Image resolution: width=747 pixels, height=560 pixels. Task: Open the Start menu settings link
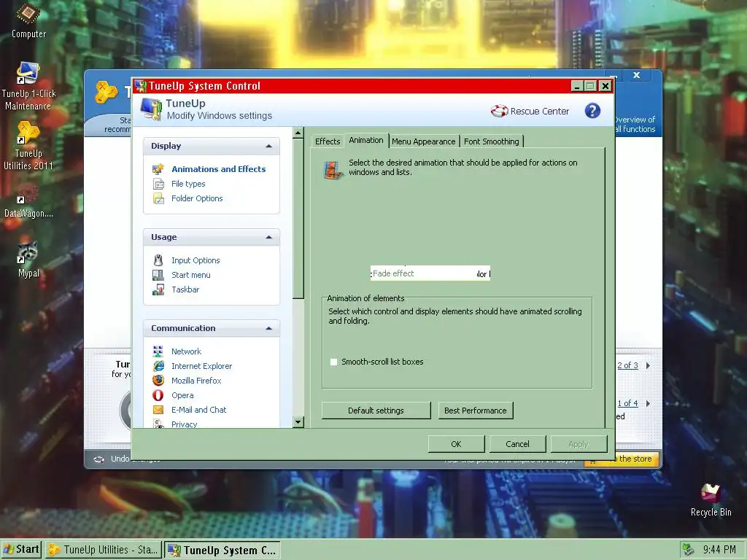[x=190, y=275]
